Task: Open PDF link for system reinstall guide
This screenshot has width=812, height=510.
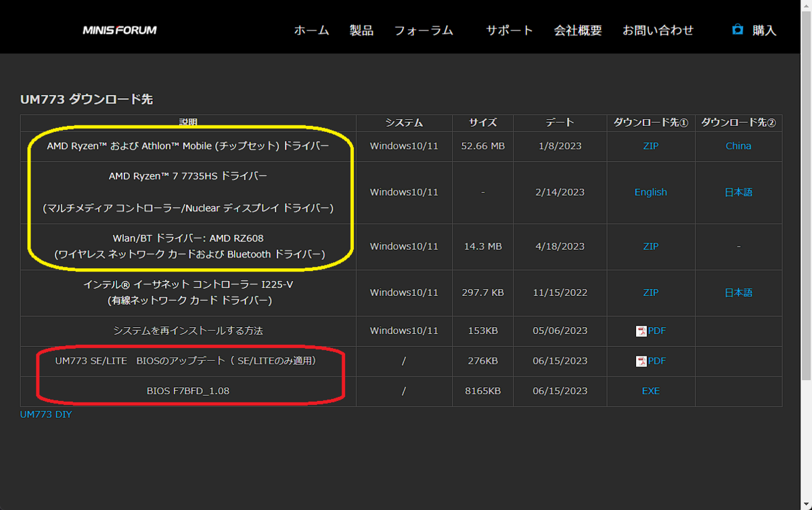Action: click(657, 331)
